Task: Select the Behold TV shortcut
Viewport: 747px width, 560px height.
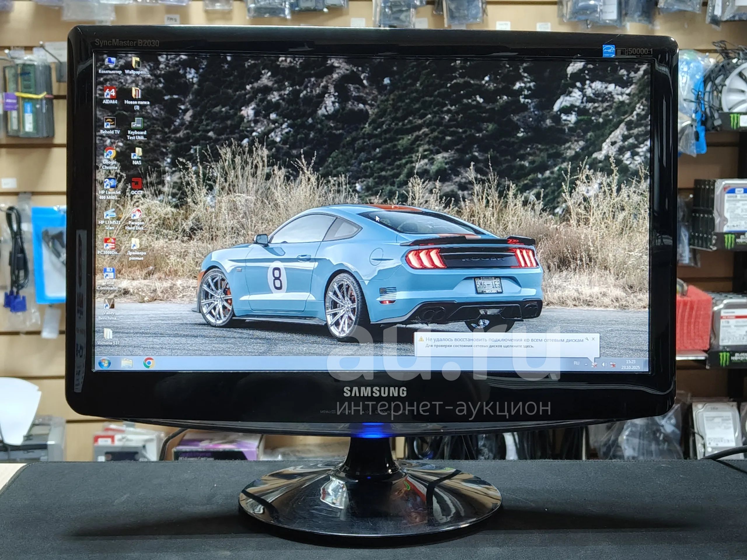Action: point(110,123)
